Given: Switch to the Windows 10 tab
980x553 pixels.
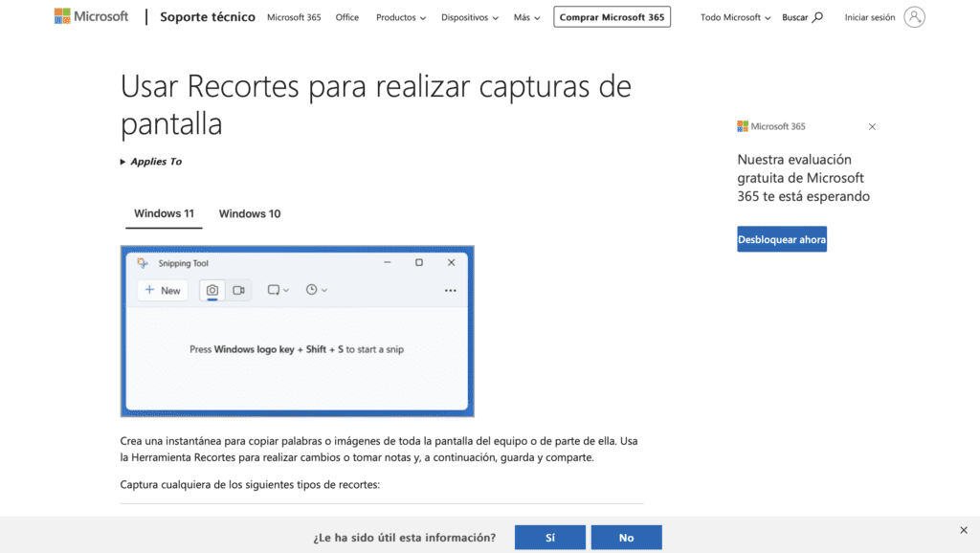Looking at the screenshot, I should coord(250,213).
